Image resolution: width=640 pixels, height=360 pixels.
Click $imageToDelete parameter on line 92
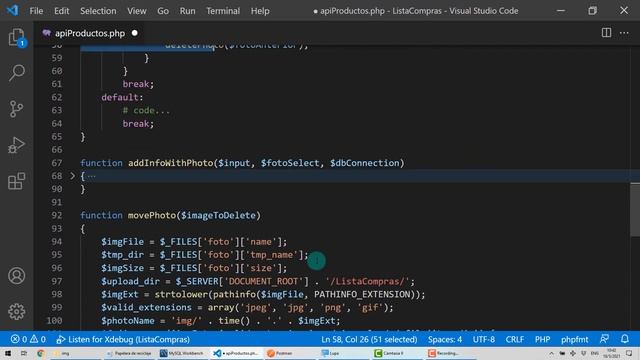pyautogui.click(x=218, y=215)
